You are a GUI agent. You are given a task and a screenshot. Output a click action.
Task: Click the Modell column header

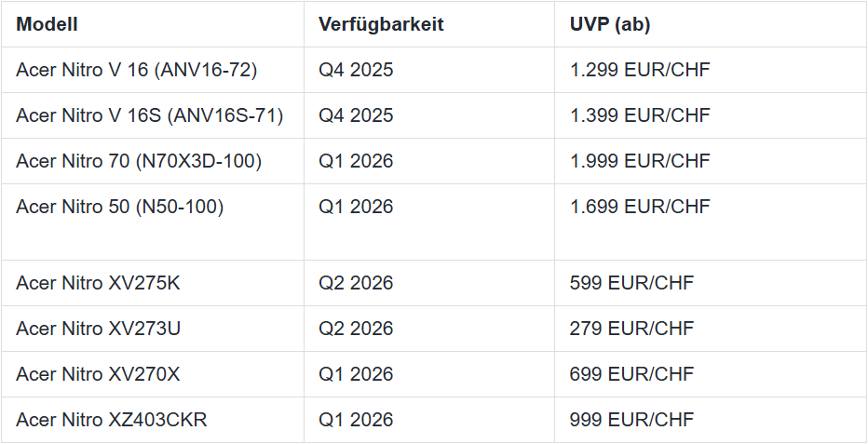coord(152,24)
